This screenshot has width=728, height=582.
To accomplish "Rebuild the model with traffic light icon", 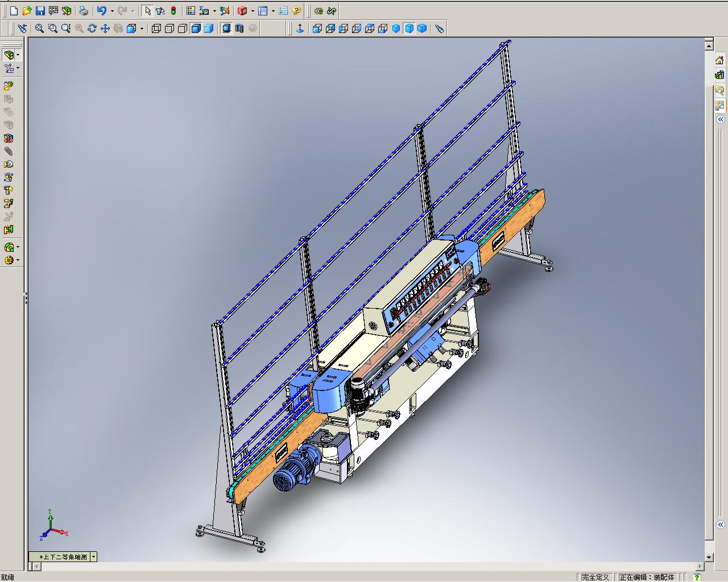I will click(x=173, y=11).
